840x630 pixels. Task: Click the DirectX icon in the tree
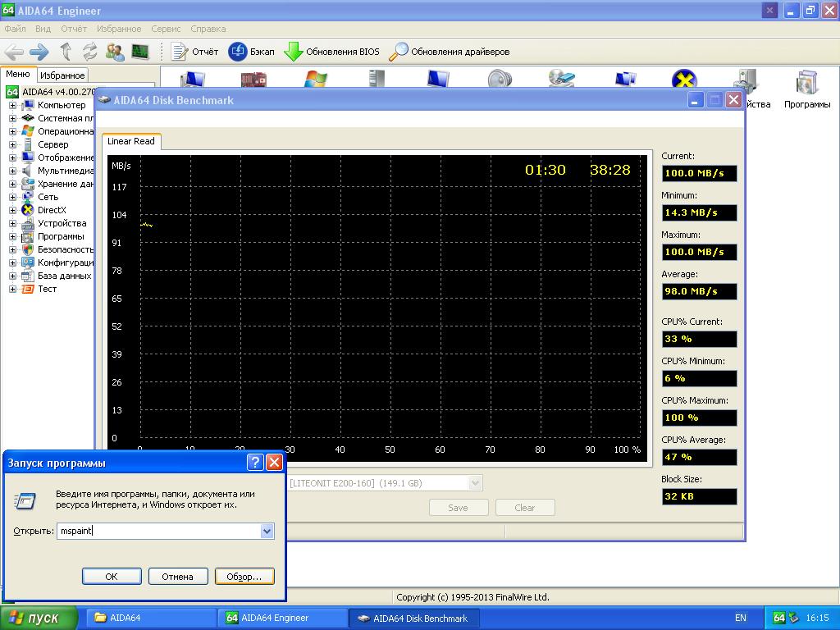pos(28,210)
